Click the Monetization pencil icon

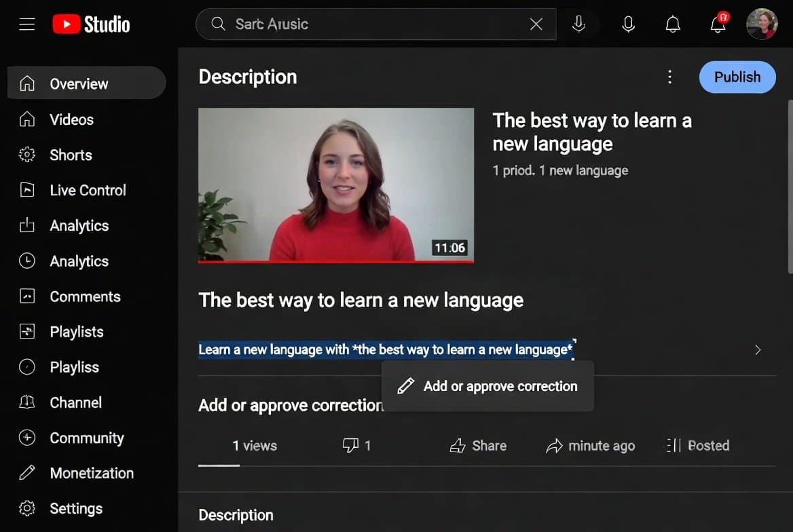27,473
